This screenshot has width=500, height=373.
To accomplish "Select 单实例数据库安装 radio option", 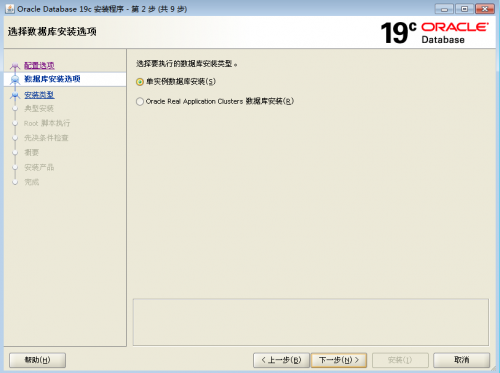I will (x=176, y=82).
